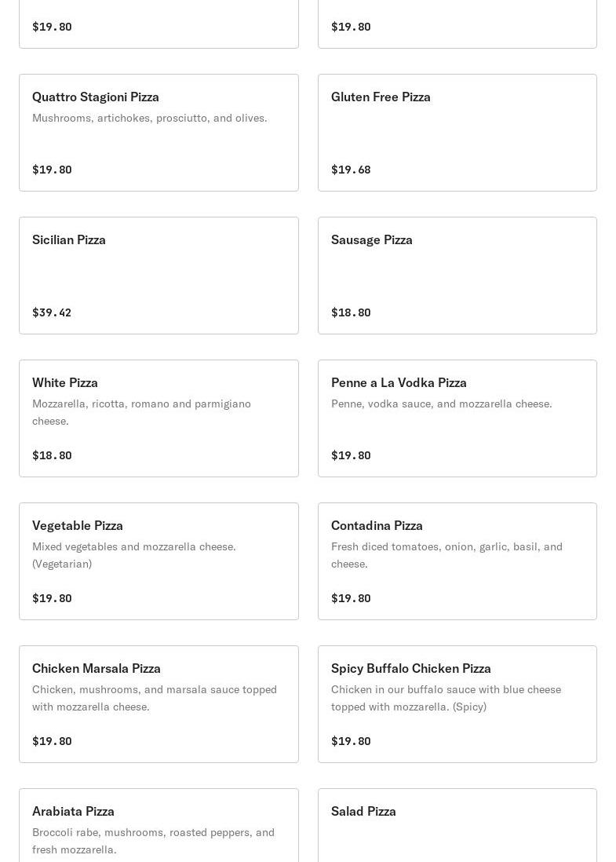Open the Quattro Stagioni Pizza item

click(159, 133)
